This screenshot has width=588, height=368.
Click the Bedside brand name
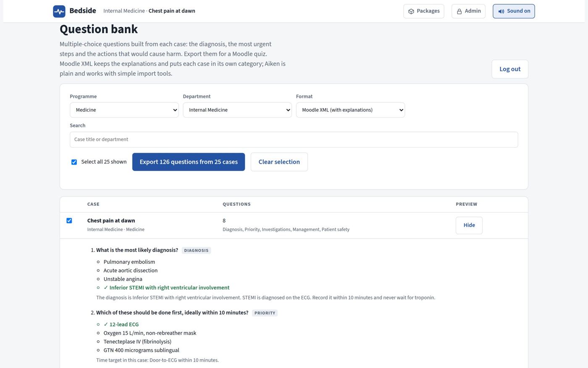83,11
